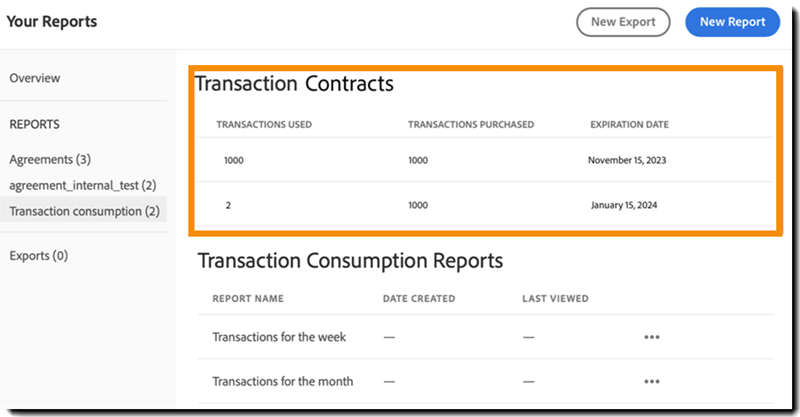Open more options for Transactions for the month

coord(652,382)
